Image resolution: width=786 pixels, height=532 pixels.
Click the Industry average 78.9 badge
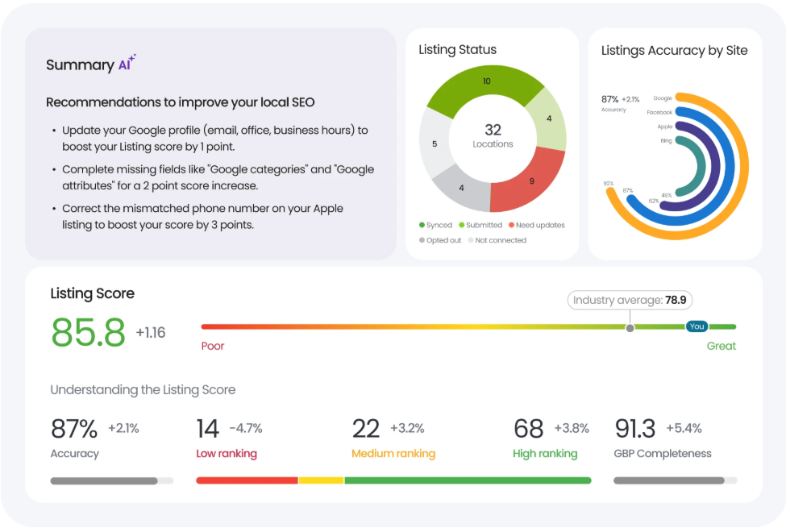pos(630,300)
